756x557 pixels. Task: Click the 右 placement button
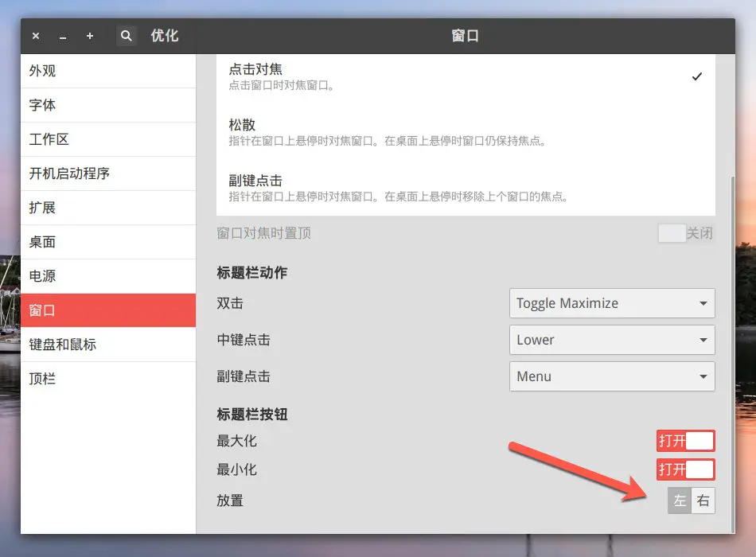pos(702,501)
